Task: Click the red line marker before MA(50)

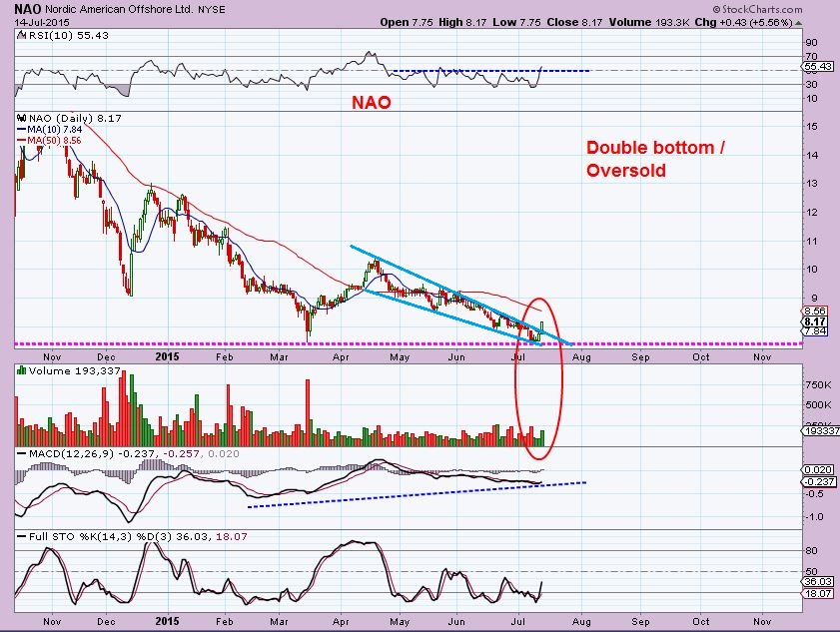Action: point(21,141)
